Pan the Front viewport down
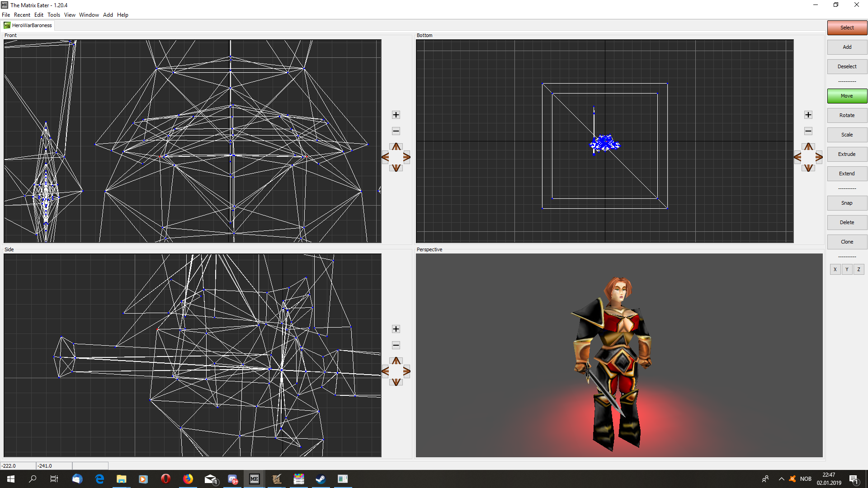868x488 pixels. click(396, 168)
